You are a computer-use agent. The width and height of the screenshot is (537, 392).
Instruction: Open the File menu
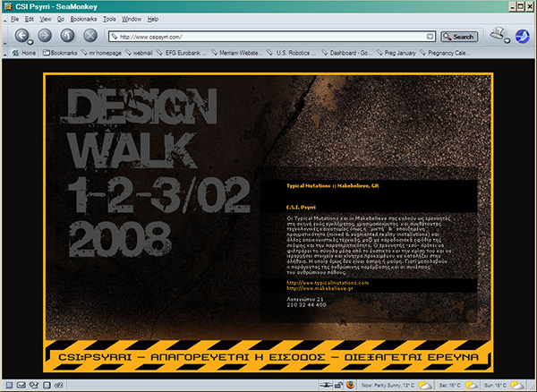point(14,19)
